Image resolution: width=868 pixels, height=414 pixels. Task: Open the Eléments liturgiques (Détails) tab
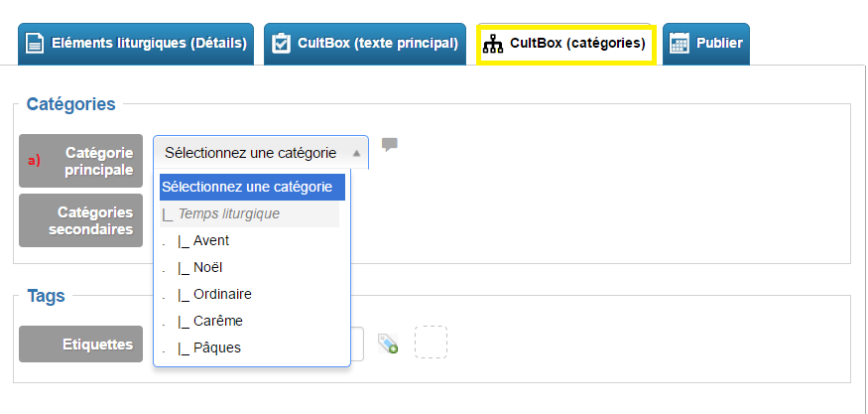tap(136, 44)
